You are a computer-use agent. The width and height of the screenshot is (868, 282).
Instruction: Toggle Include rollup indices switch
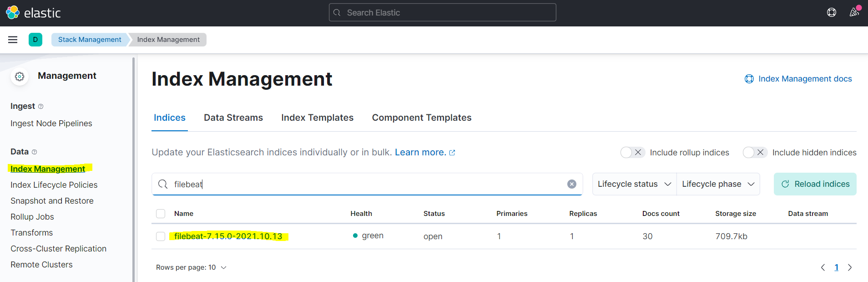(633, 153)
